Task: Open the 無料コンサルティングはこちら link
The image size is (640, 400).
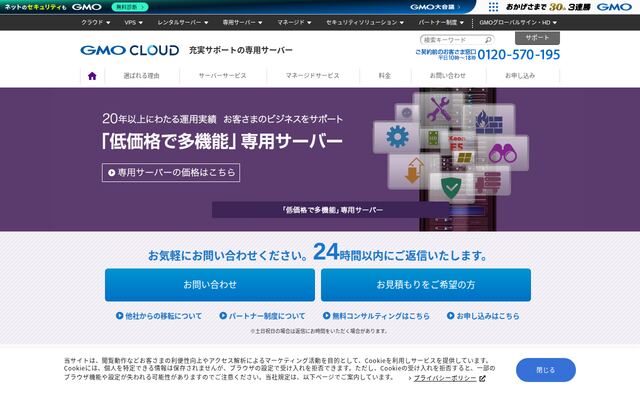Action: coord(376,316)
